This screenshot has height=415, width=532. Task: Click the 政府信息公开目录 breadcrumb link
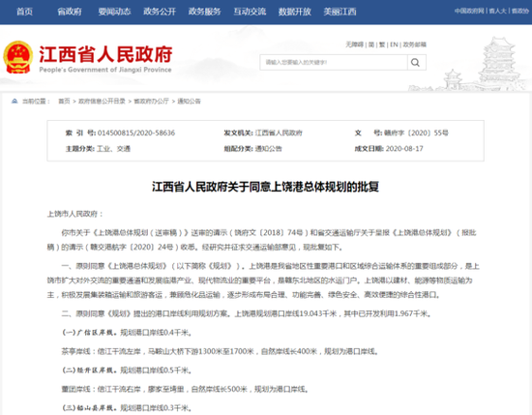click(x=102, y=102)
